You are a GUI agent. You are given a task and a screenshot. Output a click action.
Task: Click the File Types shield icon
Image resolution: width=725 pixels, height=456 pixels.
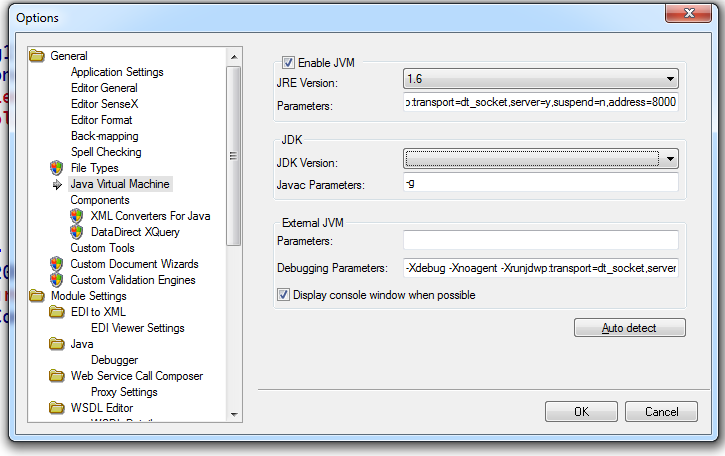57,168
